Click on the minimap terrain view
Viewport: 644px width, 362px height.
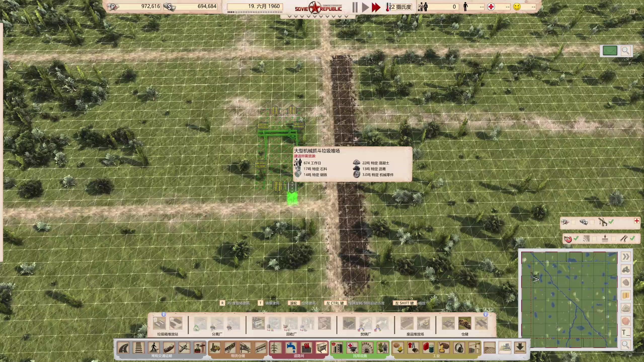[x=569, y=299]
